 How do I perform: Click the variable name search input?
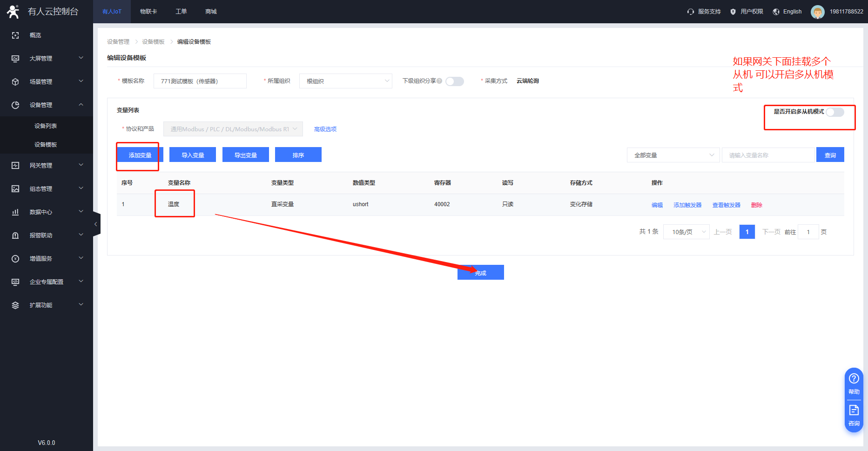coord(768,155)
